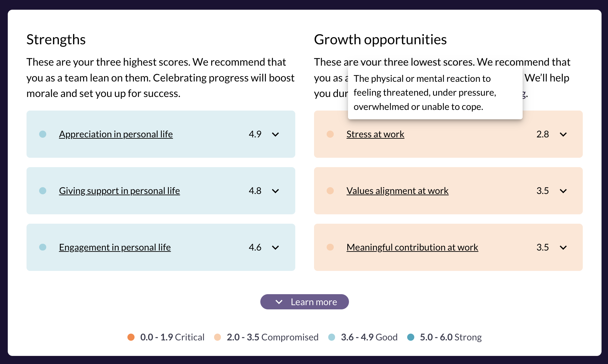Image resolution: width=608 pixels, height=364 pixels.
Task: Click the teal Strong legend swatch
Action: tap(411, 337)
